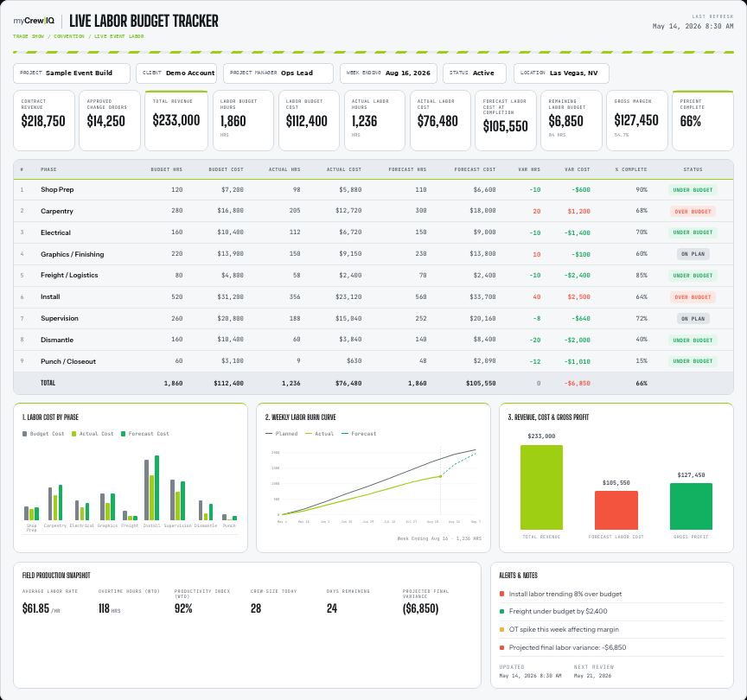Image resolution: width=747 pixels, height=700 pixels.
Task: Click the Carpentry variance cost $1,200
Action: (578, 212)
